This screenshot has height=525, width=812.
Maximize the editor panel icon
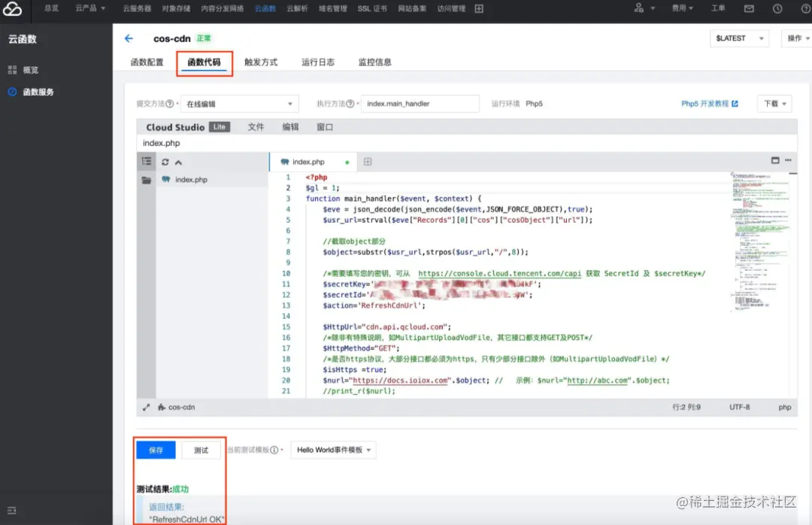coord(775,160)
